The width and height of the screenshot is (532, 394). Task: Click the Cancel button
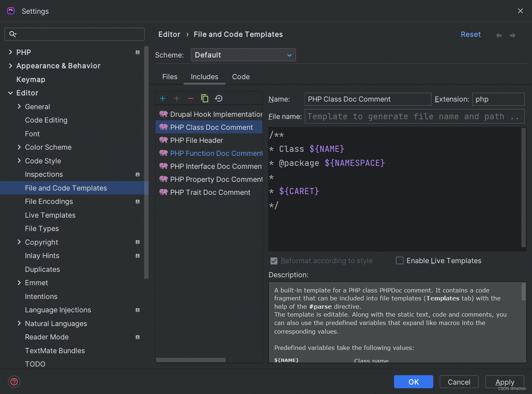(459, 382)
